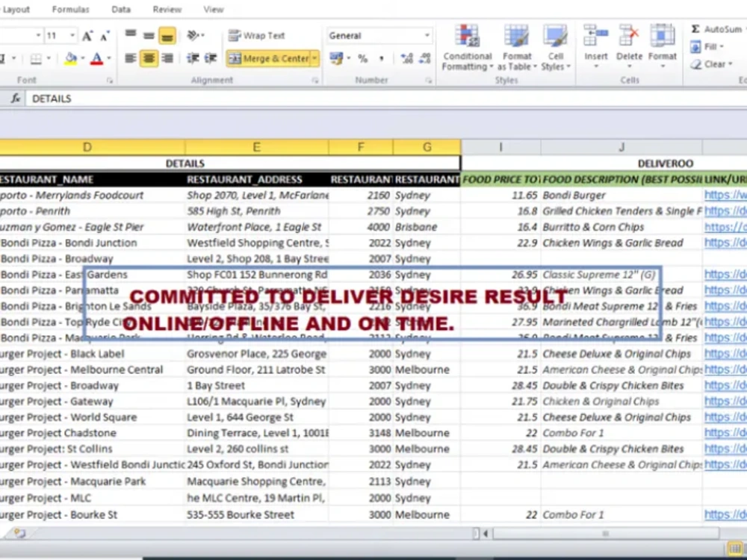
Task: Switch to the View ribbon tab
Action: point(214,10)
